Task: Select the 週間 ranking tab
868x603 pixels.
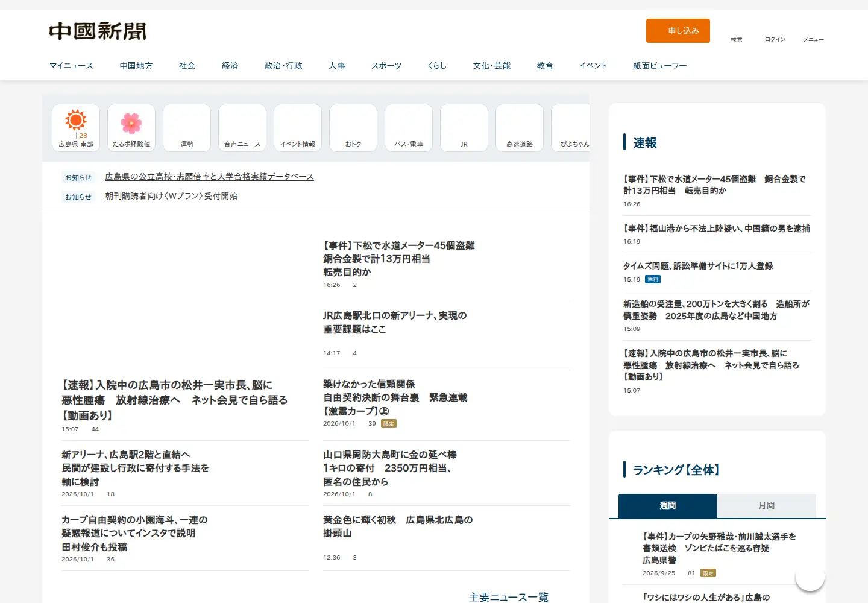Action: pyautogui.click(x=668, y=506)
